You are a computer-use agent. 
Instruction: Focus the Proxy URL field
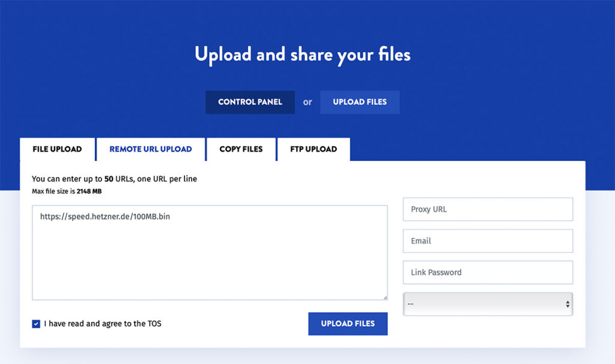[x=488, y=209]
